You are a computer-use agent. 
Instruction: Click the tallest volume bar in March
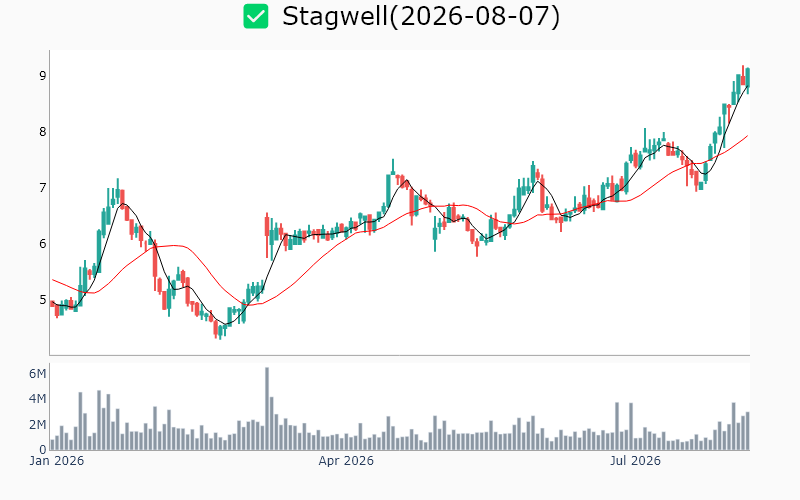[x=267, y=409]
